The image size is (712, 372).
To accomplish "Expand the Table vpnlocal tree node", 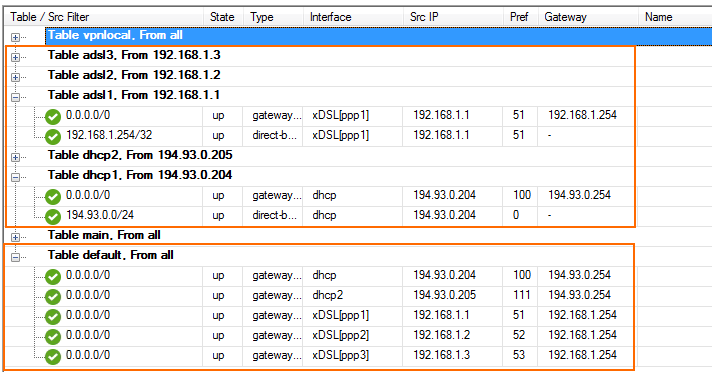I will tap(15, 38).
